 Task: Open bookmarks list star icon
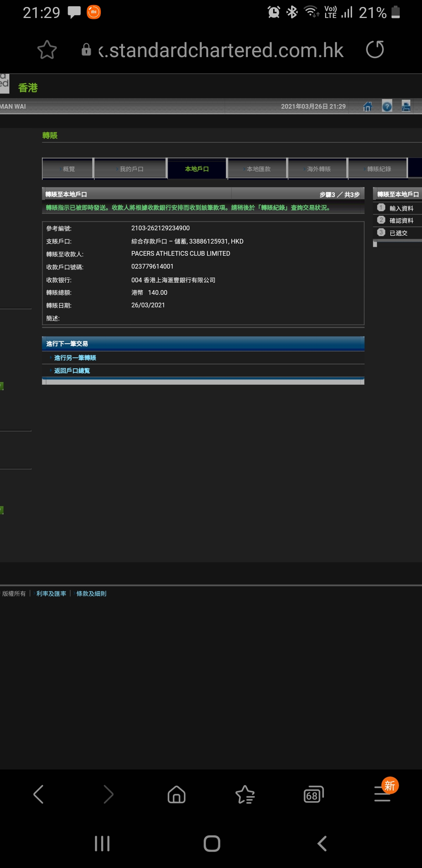point(245,794)
